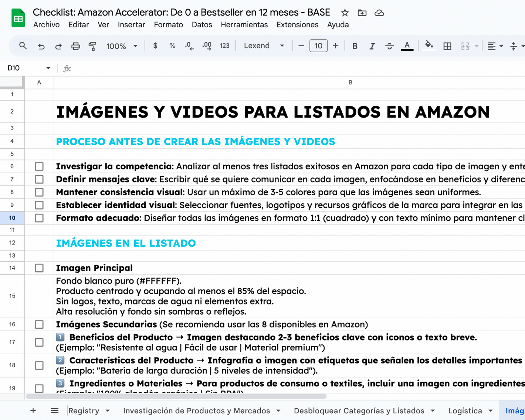The width and height of the screenshot is (525, 420).
Task: Add a new sheet with plus icon
Action: [33, 410]
